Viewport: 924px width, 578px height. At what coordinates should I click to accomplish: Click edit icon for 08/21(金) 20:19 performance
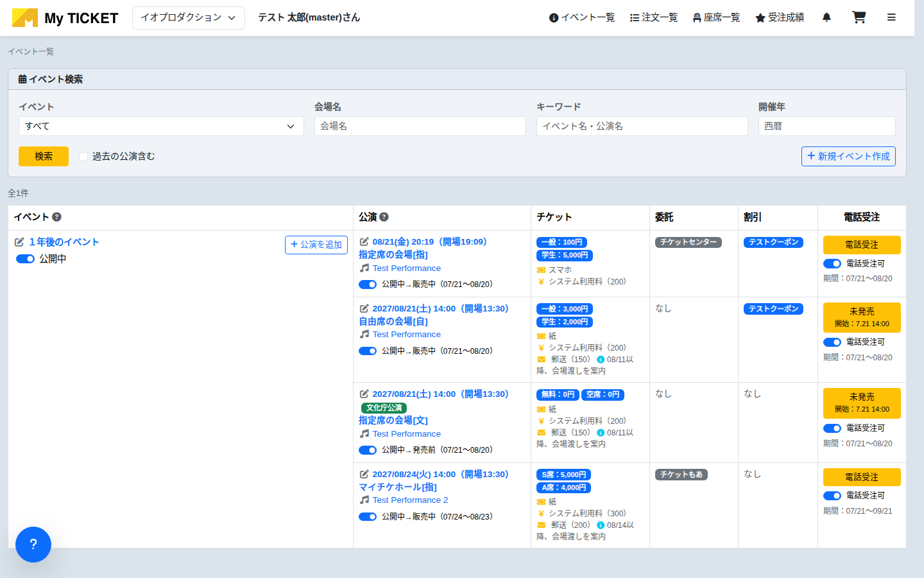tap(364, 241)
